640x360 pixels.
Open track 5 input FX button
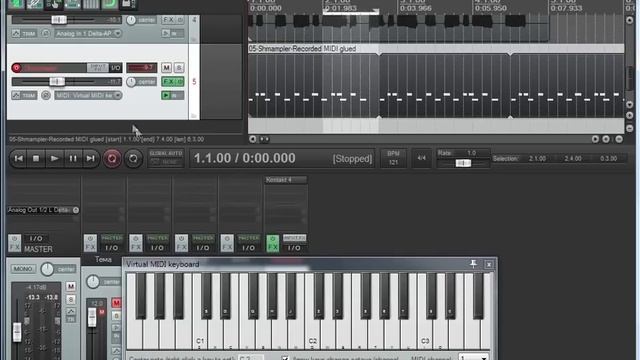click(98, 68)
